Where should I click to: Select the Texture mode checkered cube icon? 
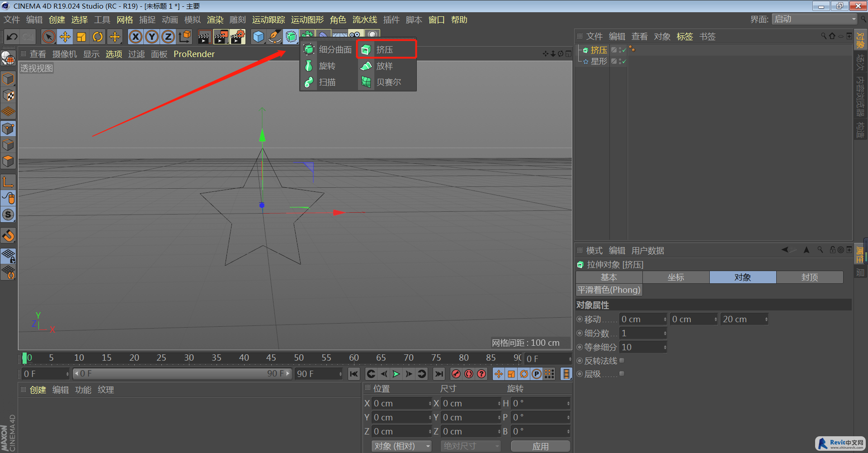(9, 95)
